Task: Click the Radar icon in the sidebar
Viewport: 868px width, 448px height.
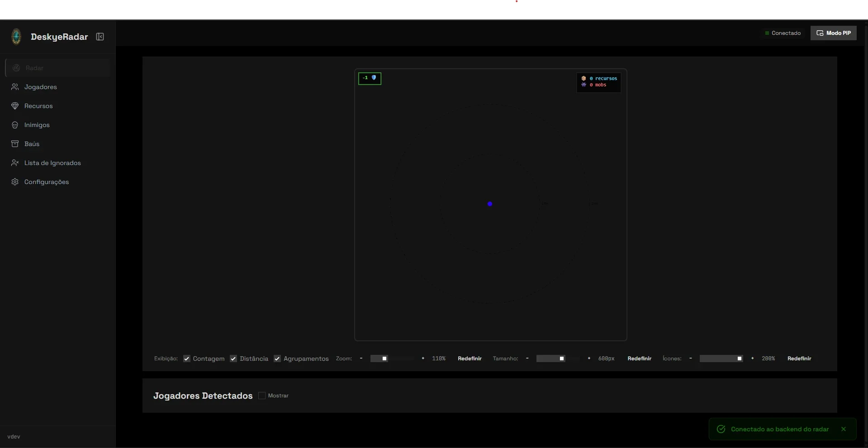Action: (16, 68)
